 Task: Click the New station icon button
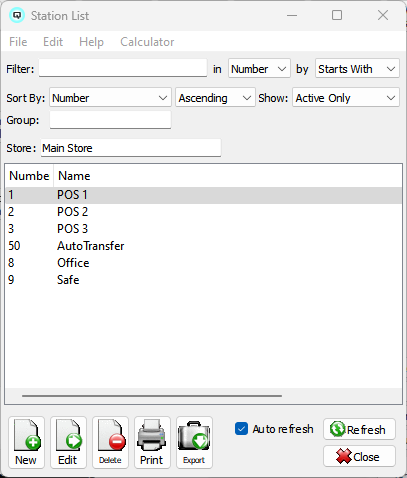pyautogui.click(x=26, y=442)
